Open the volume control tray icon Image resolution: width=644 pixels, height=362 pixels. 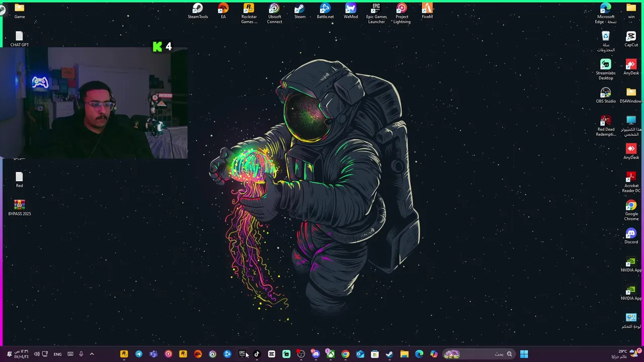click(x=37, y=354)
